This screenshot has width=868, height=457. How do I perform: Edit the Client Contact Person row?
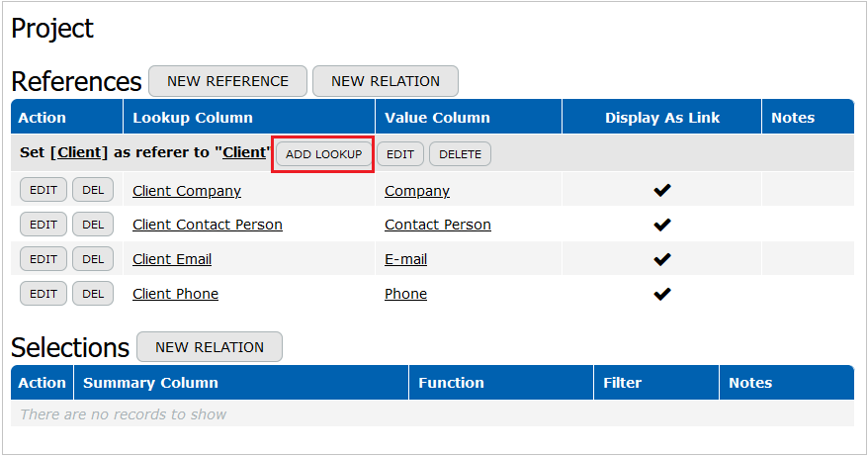pos(43,225)
